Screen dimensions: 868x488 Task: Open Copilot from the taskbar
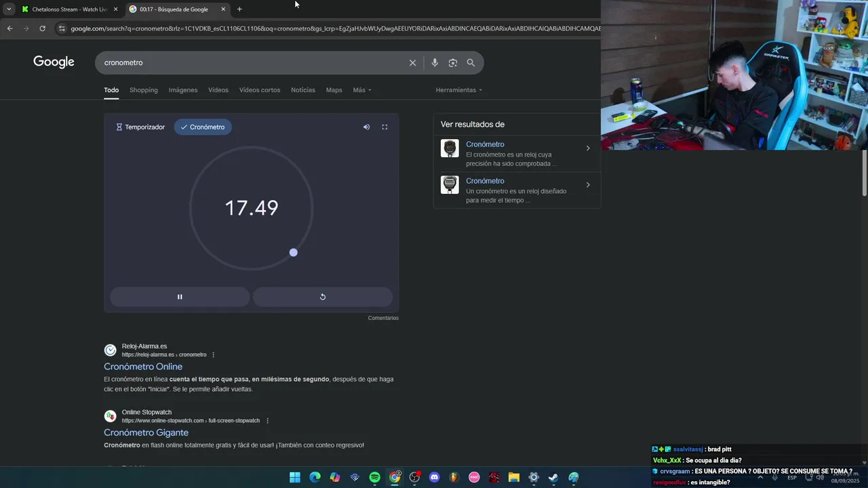pyautogui.click(x=335, y=477)
